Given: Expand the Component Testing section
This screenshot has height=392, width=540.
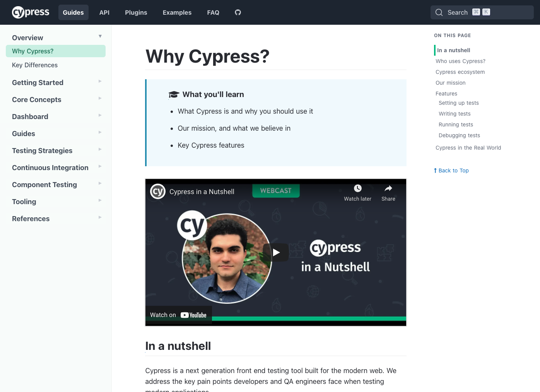Looking at the screenshot, I should pos(100,183).
